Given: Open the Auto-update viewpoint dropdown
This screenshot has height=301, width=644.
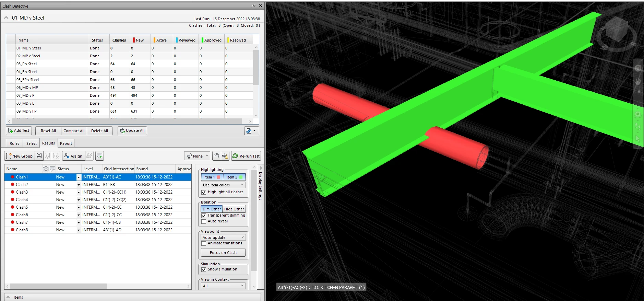Looking at the screenshot, I should pos(223,238).
